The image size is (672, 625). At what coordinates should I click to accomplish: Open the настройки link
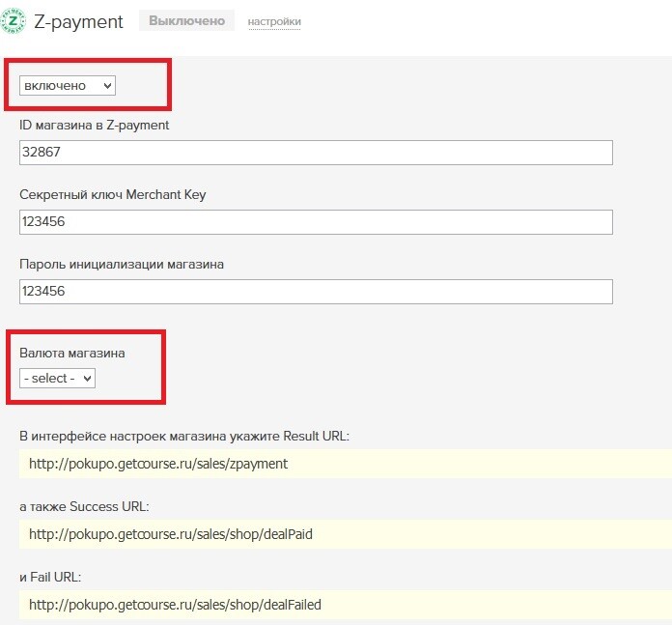coord(274,21)
